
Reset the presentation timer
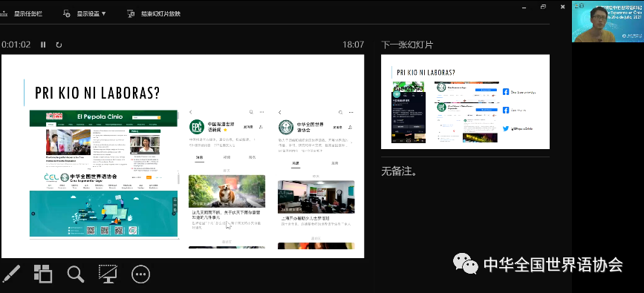(x=59, y=45)
